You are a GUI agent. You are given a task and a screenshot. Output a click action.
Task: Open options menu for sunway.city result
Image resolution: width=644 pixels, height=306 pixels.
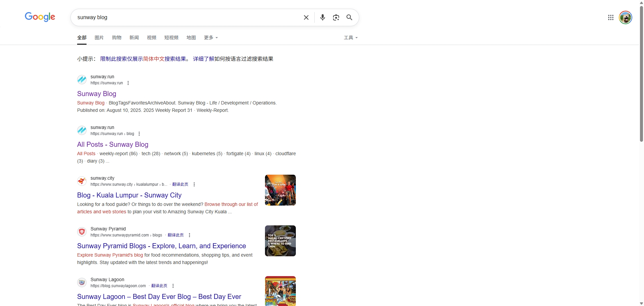pos(194,184)
